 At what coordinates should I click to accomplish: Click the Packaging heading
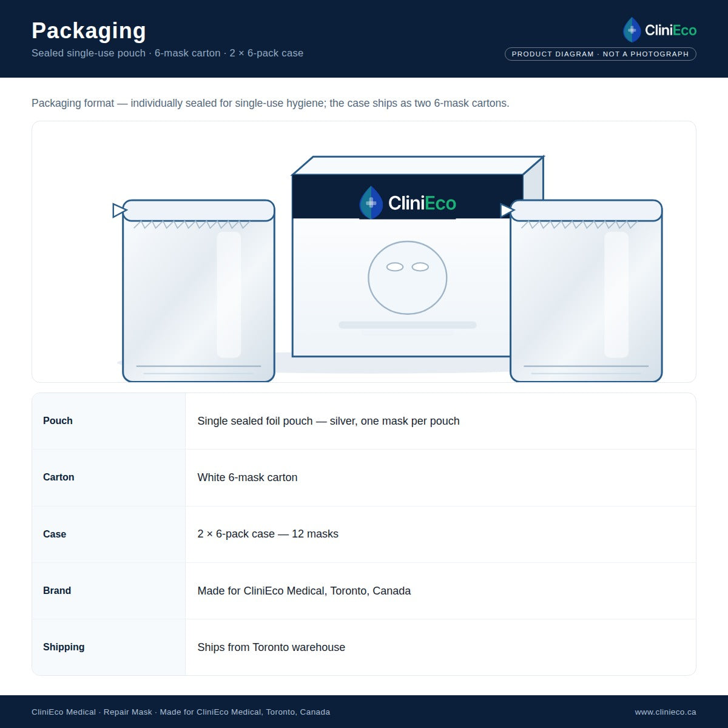point(89,30)
